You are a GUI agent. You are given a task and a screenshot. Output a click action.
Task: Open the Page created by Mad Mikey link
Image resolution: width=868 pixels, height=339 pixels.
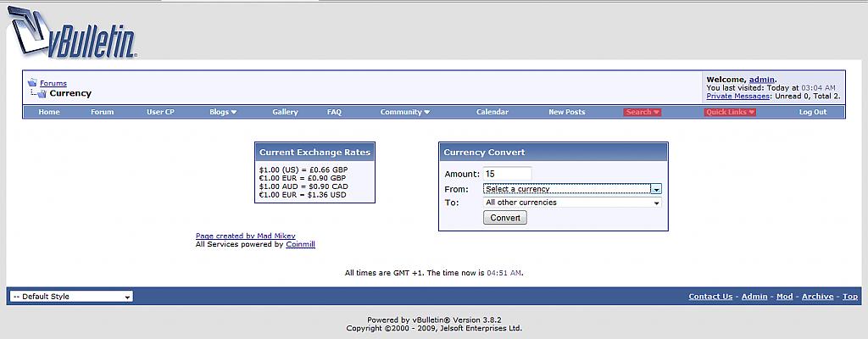pyautogui.click(x=245, y=236)
